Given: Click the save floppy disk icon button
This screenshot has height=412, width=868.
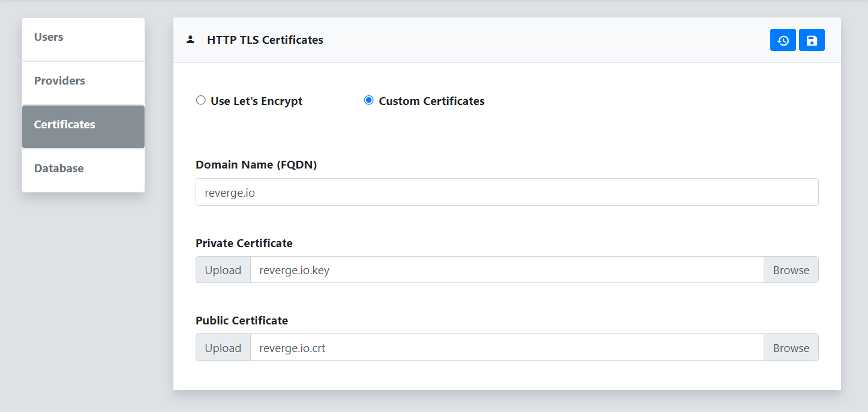Looking at the screenshot, I should point(812,40).
